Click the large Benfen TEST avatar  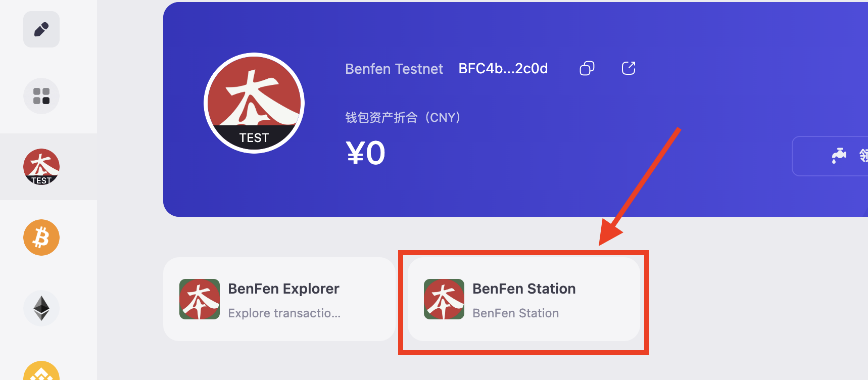coord(254,103)
